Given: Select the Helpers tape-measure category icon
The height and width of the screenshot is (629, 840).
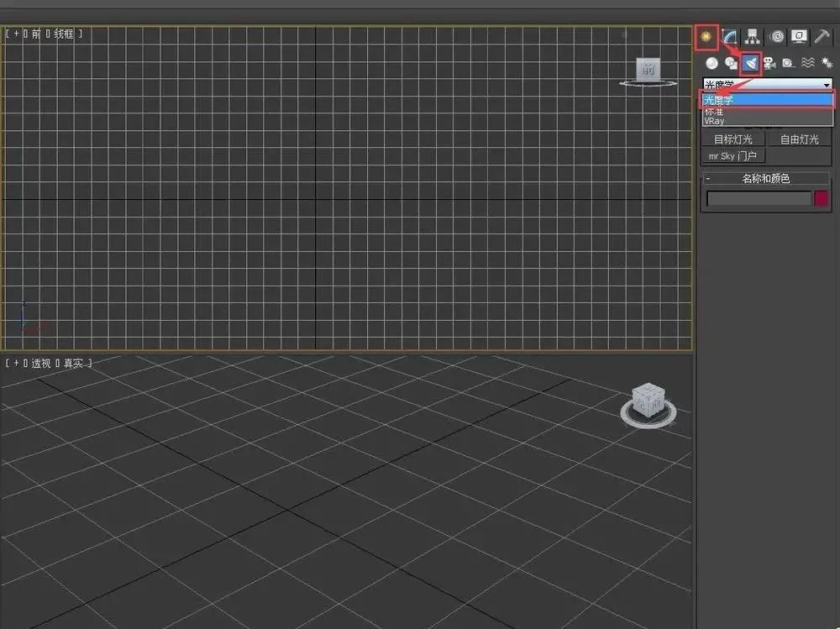Looking at the screenshot, I should coord(788,63).
